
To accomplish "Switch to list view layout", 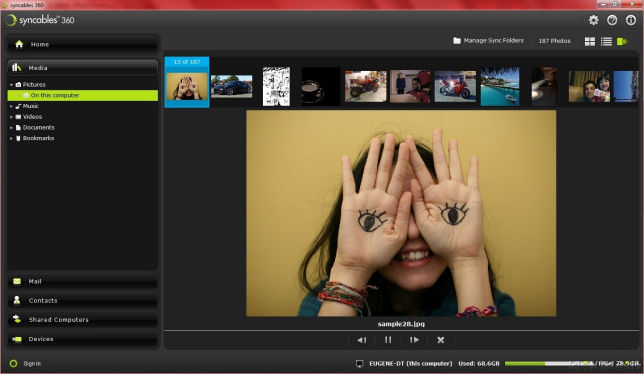I will 606,41.
